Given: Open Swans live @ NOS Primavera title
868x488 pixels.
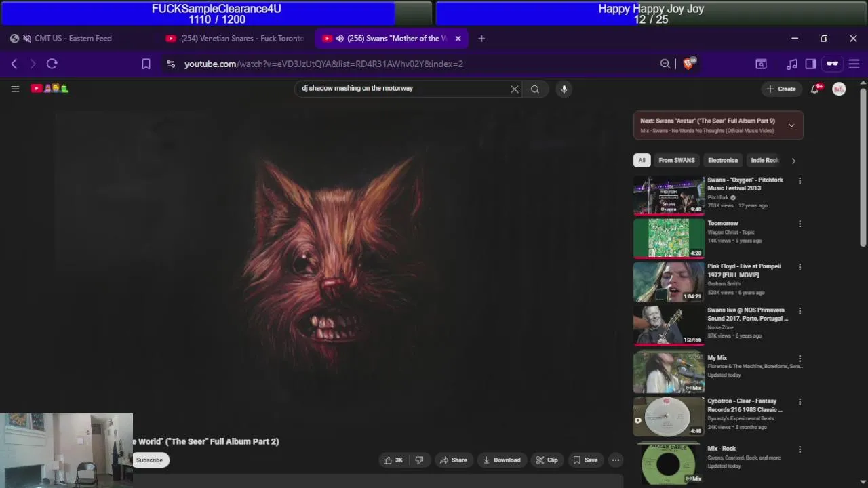Looking at the screenshot, I should pyautogui.click(x=747, y=314).
